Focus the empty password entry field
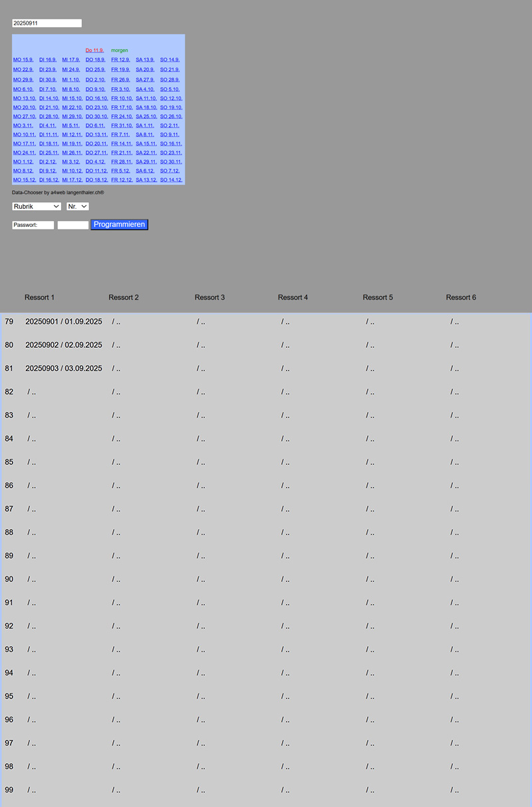This screenshot has width=532, height=807. point(72,225)
